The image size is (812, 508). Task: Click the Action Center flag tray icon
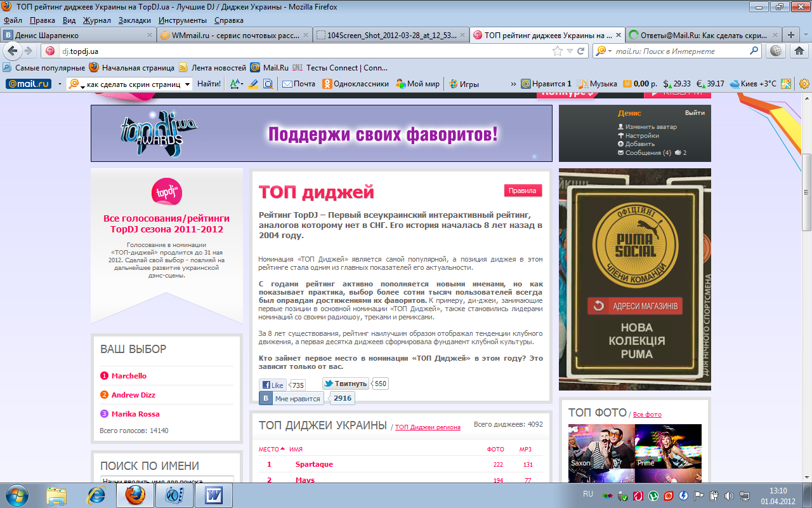point(698,495)
